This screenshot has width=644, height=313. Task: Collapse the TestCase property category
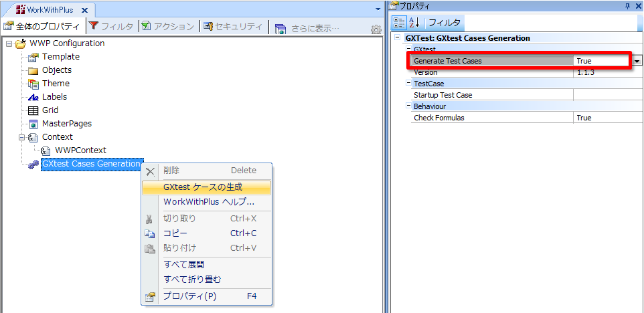(x=408, y=84)
